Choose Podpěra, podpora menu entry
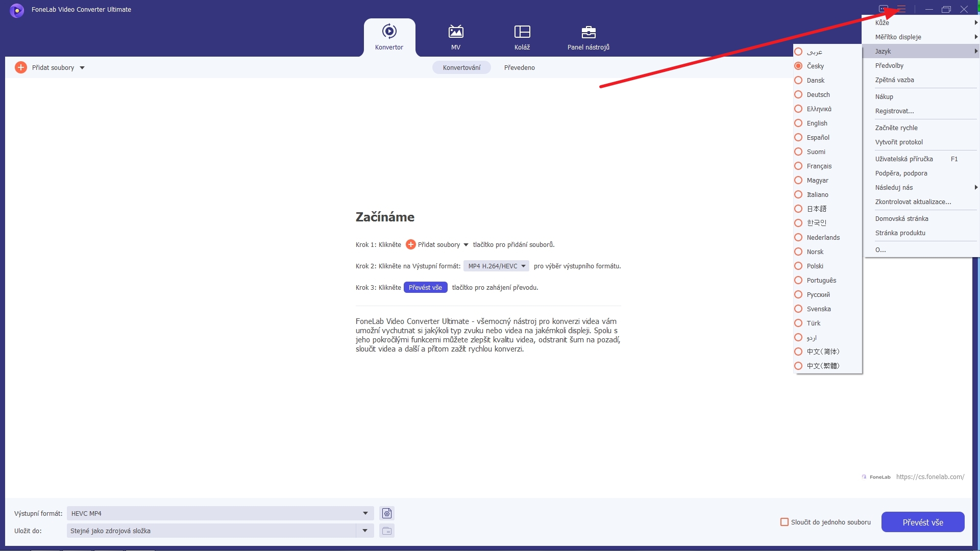The height and width of the screenshot is (551, 980). pos(921,173)
